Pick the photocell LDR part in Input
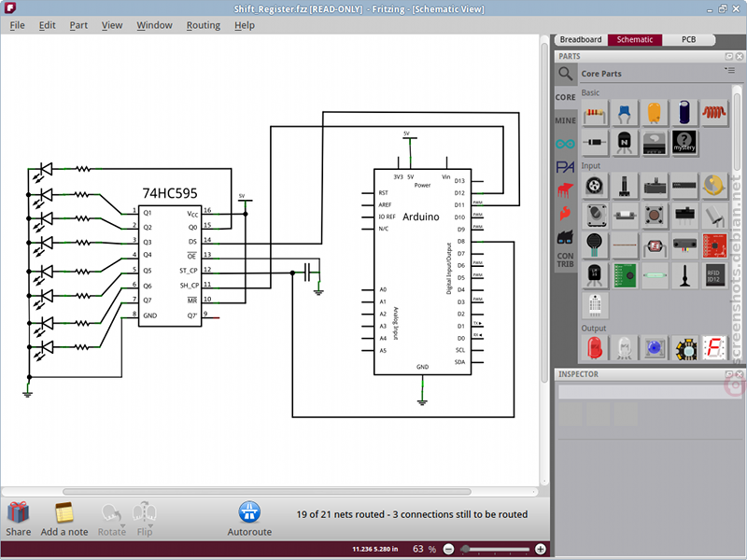 (655, 245)
